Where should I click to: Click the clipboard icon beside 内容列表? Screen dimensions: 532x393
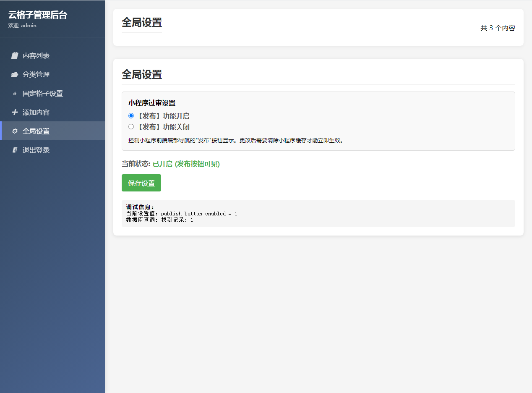15,55
